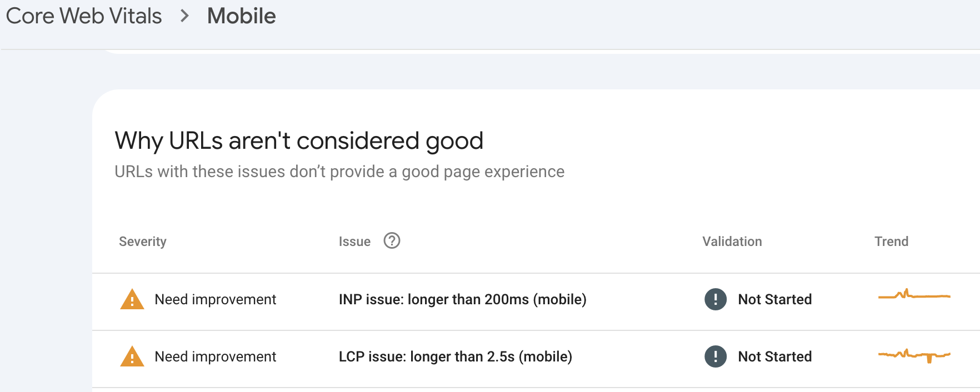
Task: Click the Trend column header
Action: (x=891, y=242)
